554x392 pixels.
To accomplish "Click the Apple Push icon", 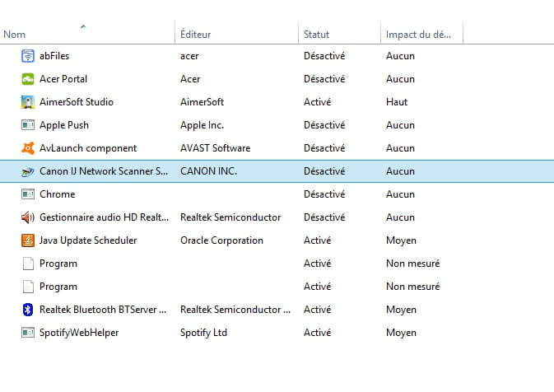I will (x=28, y=125).
